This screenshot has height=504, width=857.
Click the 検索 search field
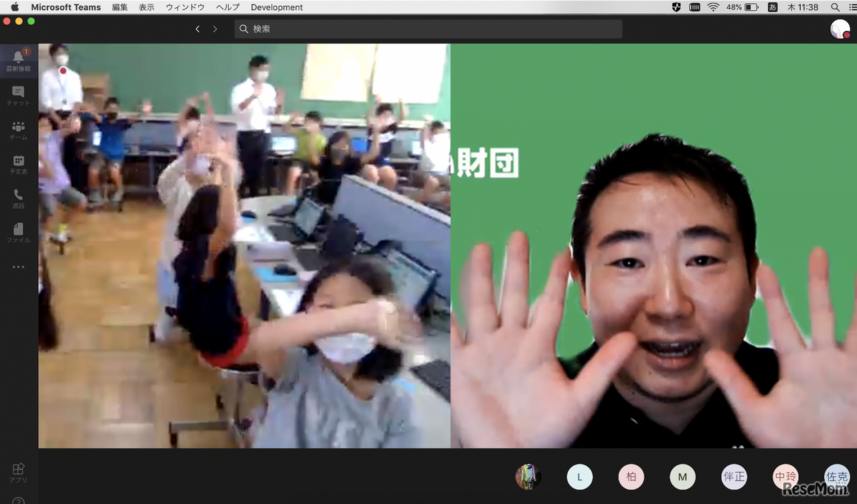[428, 29]
